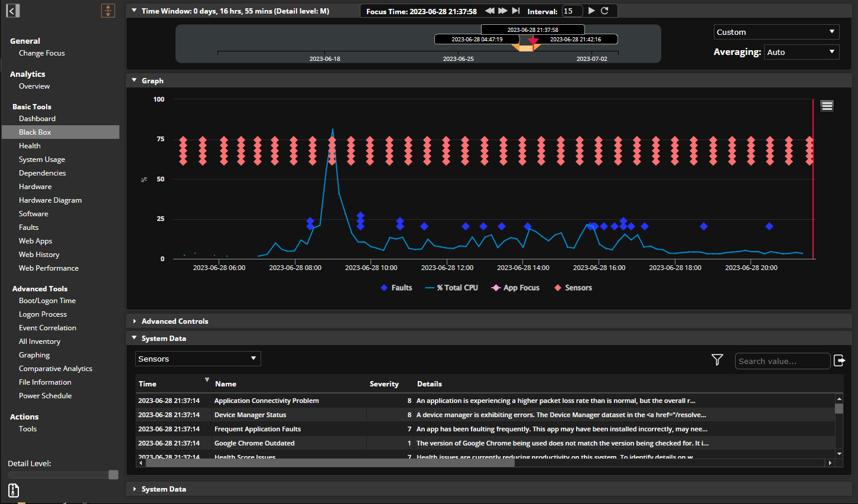Open the Software page
Screen dimensions: 858x504
coord(34,214)
